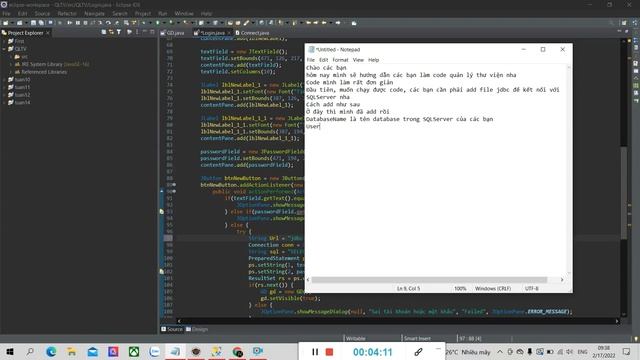Open notification center on the taskbar

[x=627, y=352]
